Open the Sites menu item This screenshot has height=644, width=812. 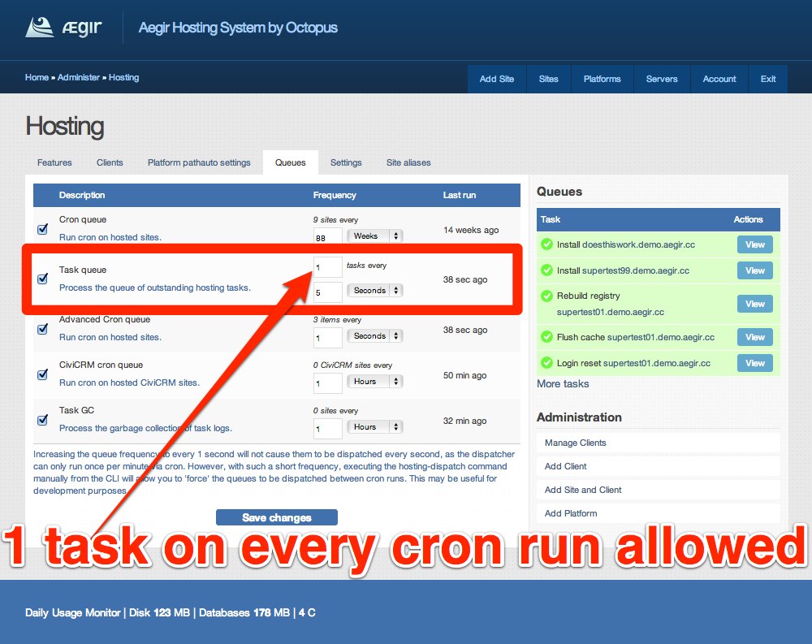tap(548, 79)
